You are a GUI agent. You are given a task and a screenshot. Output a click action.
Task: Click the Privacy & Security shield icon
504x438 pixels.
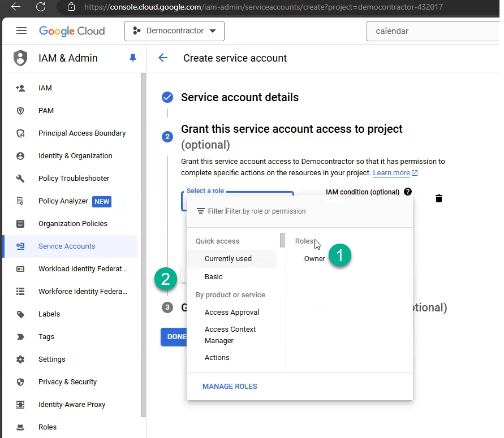(x=20, y=382)
